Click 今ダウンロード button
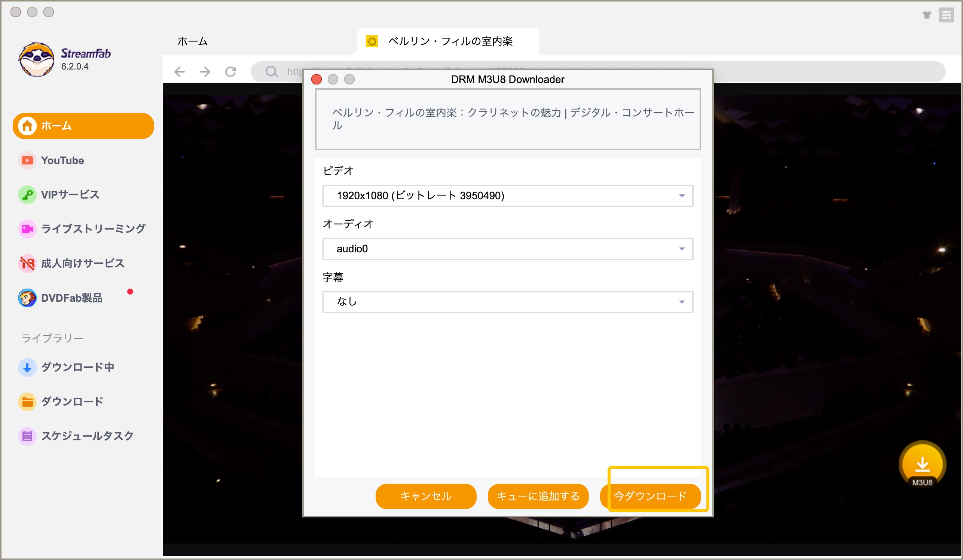 pos(650,496)
